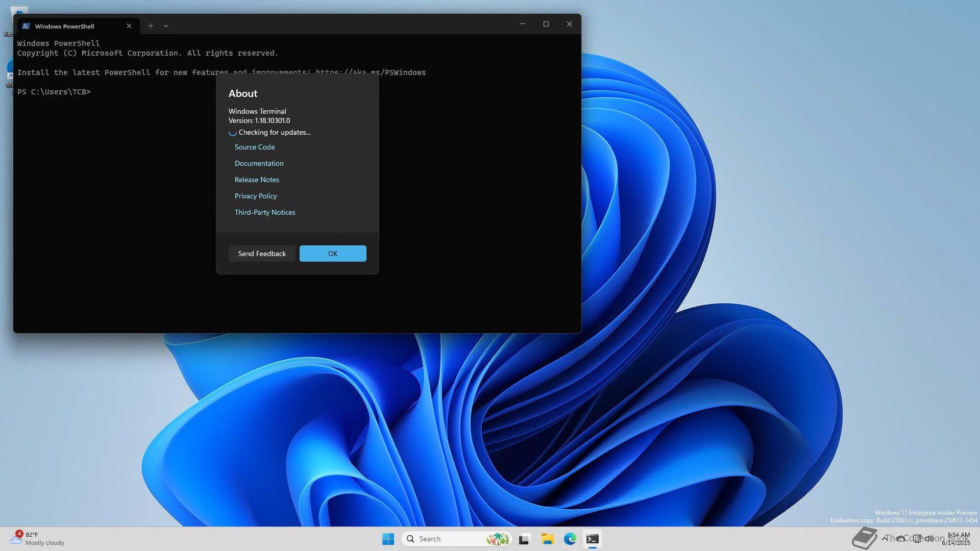Click the Windows Start icon
The width and height of the screenshot is (980, 551).
[x=388, y=539]
